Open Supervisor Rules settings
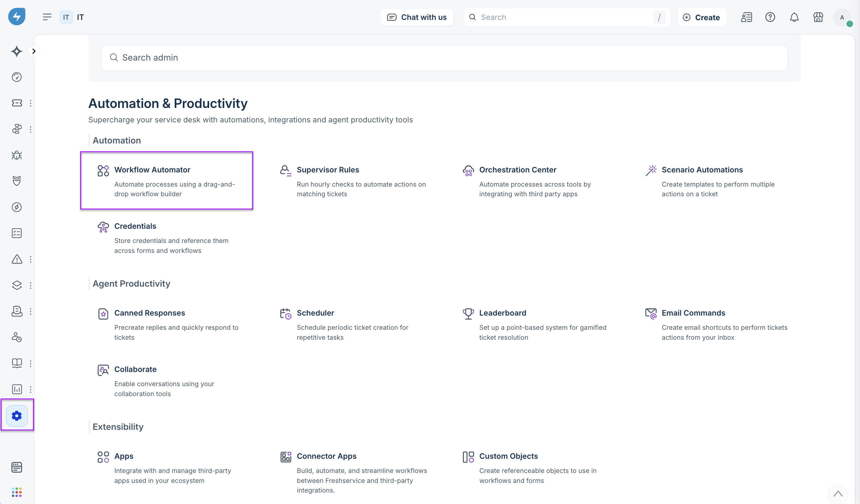 [328, 170]
